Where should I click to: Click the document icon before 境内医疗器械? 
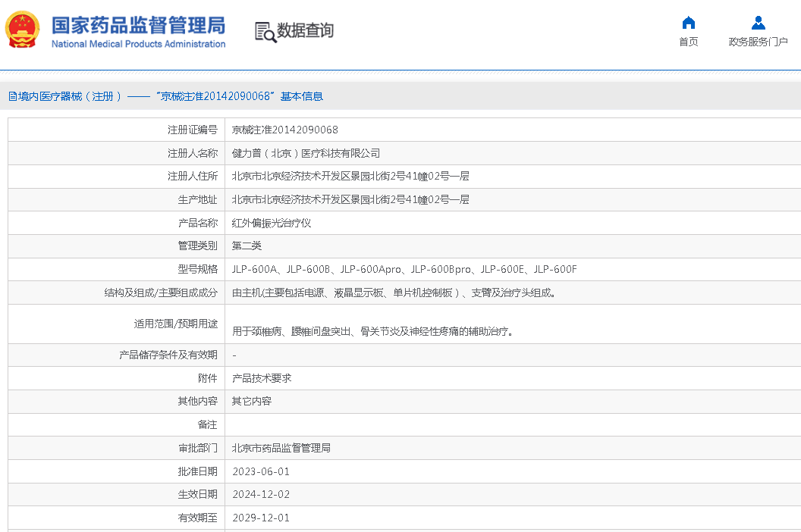point(12,96)
